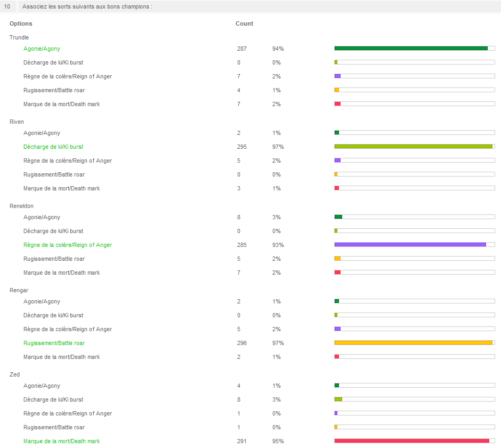
Task: Click the count 296 for Rengar
Action: 242,343
